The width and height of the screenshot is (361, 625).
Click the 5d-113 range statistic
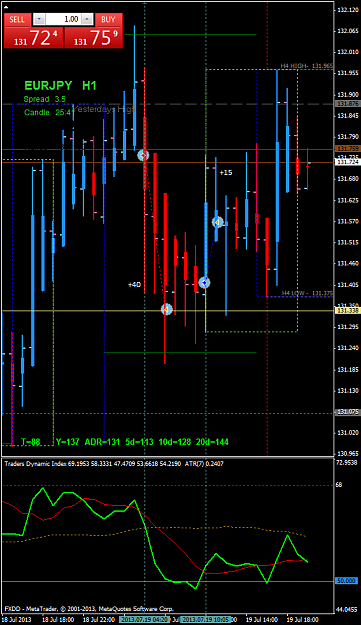139,442
